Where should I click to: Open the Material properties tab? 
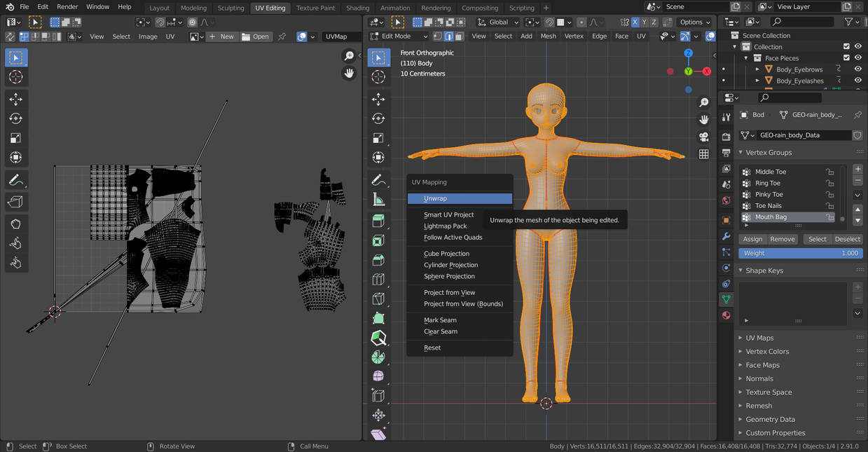[726, 315]
